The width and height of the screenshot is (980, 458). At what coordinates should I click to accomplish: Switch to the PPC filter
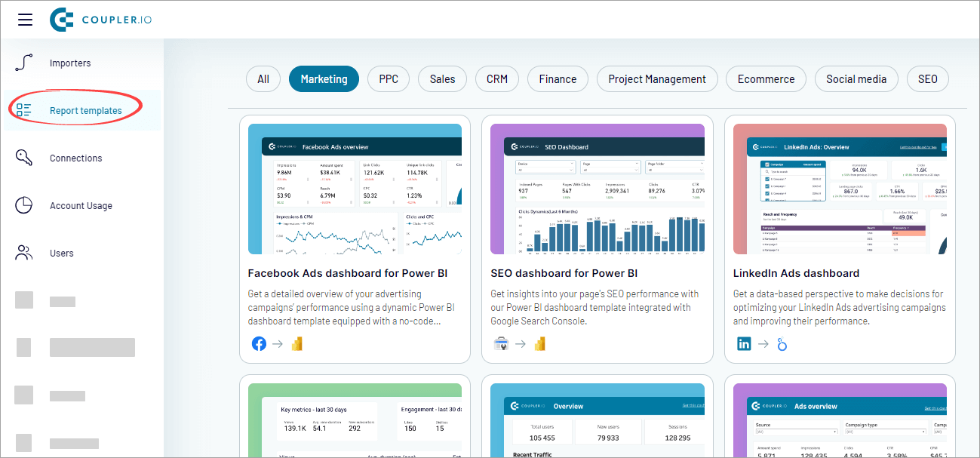click(389, 79)
